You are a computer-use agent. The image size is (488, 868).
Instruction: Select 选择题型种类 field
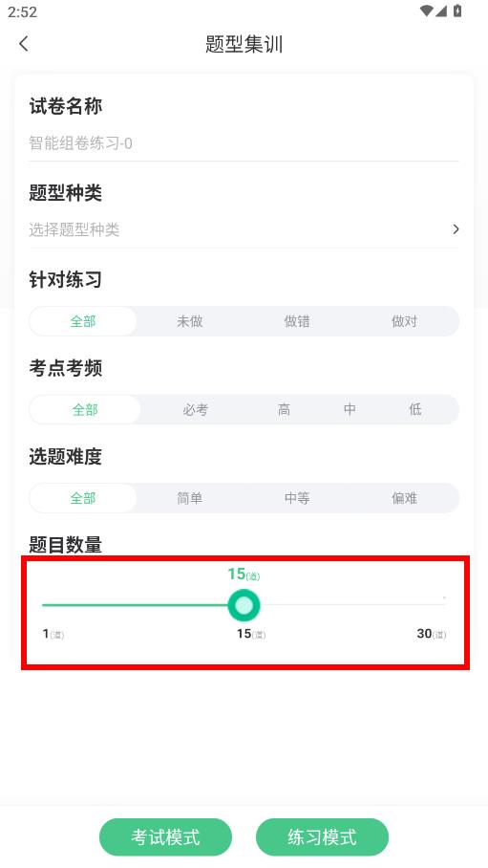point(244,229)
